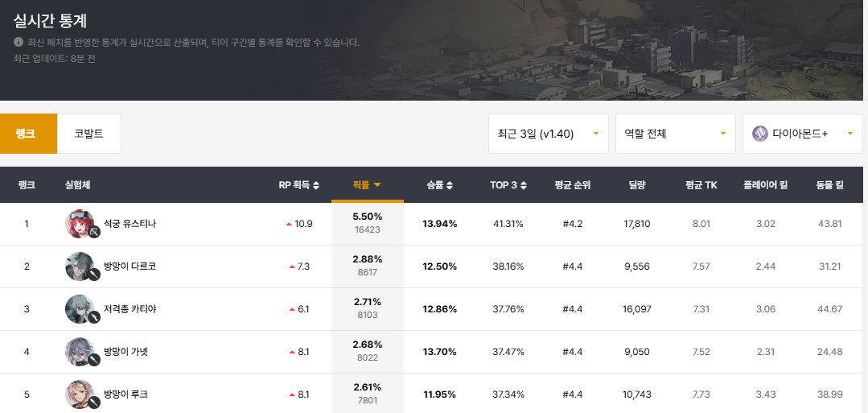Open 석궁 유스티나 name link
This screenshot has width=868, height=413.
tap(130, 224)
